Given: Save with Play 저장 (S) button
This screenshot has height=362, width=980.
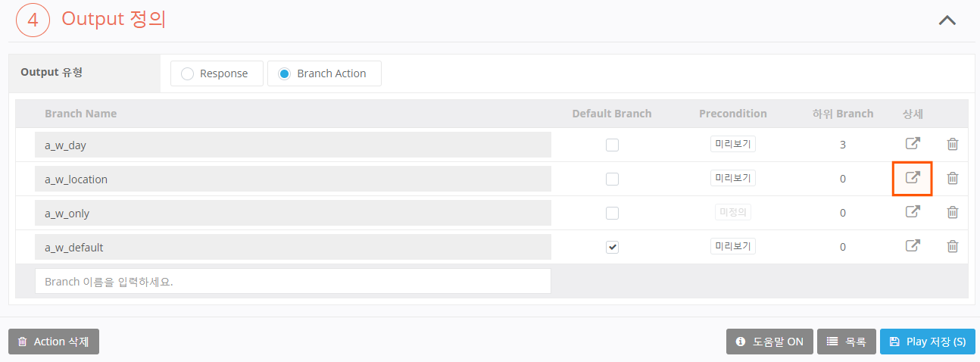Looking at the screenshot, I should pos(927,342).
